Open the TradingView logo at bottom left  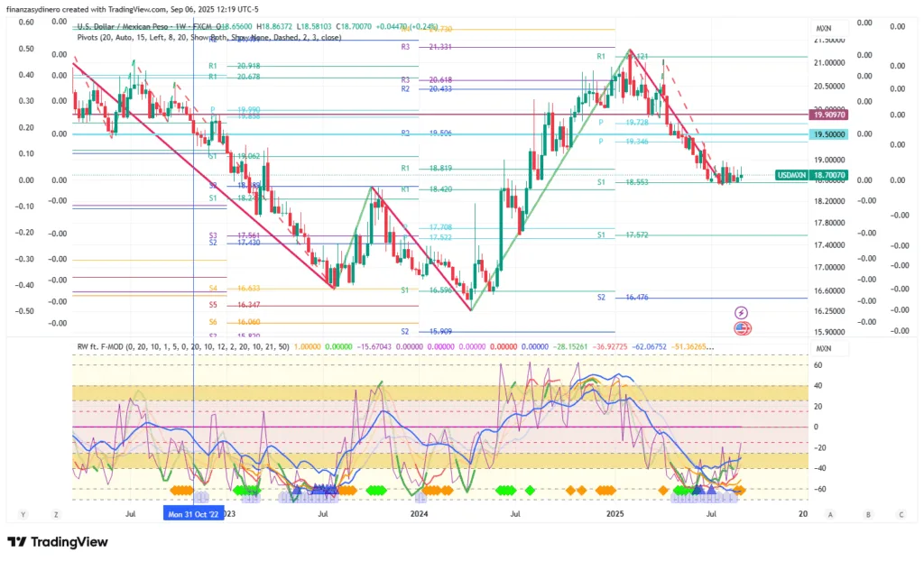coord(57,541)
